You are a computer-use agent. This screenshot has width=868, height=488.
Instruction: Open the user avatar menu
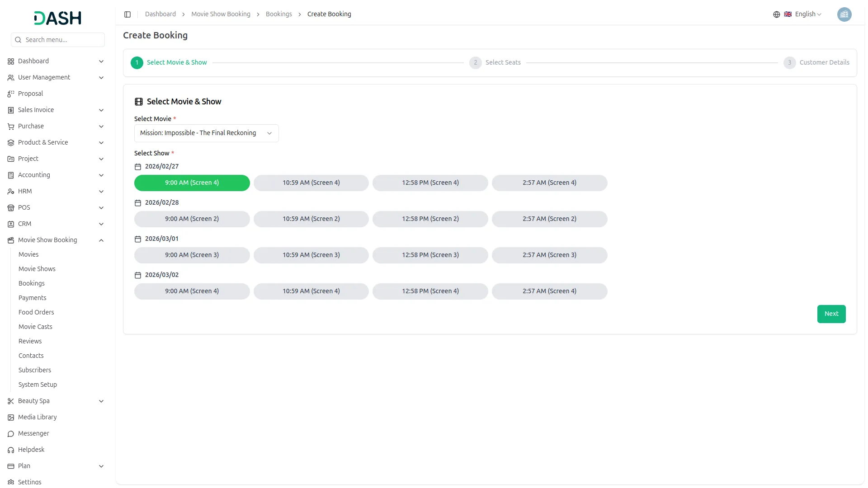(x=844, y=14)
